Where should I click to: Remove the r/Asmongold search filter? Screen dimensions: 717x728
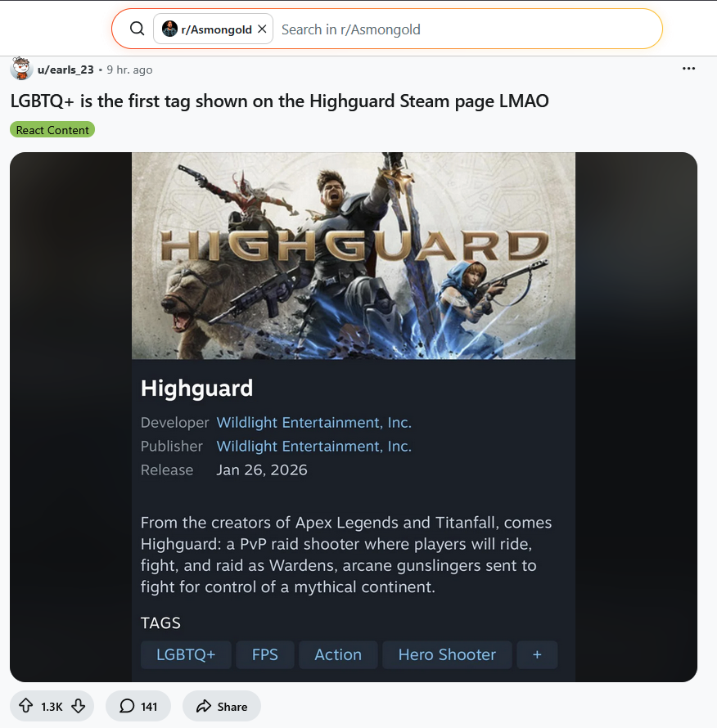(262, 29)
